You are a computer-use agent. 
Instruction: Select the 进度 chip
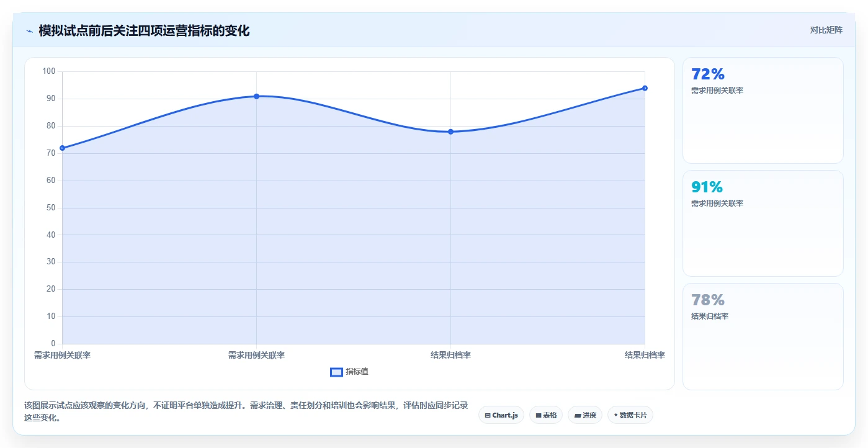[585, 415]
